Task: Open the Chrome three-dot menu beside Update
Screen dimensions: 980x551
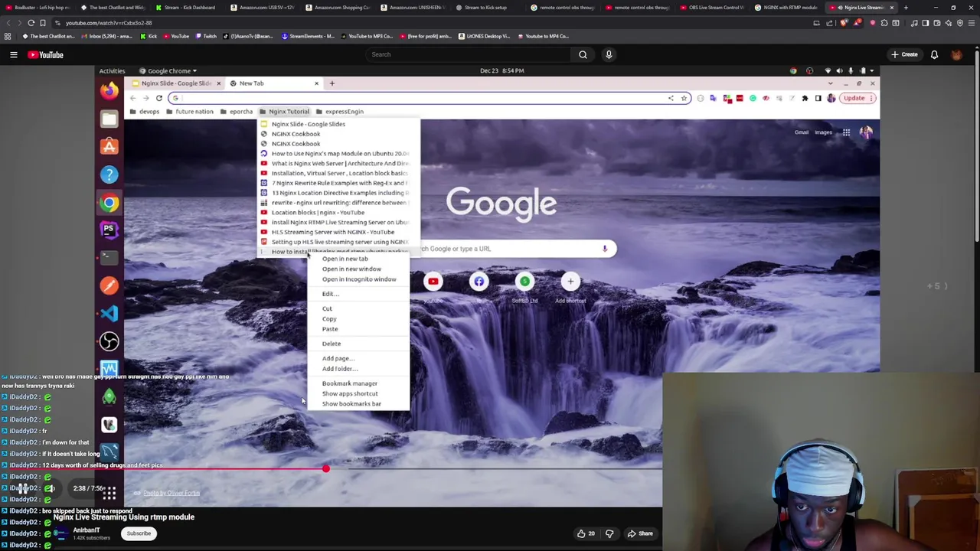Action: [871, 98]
